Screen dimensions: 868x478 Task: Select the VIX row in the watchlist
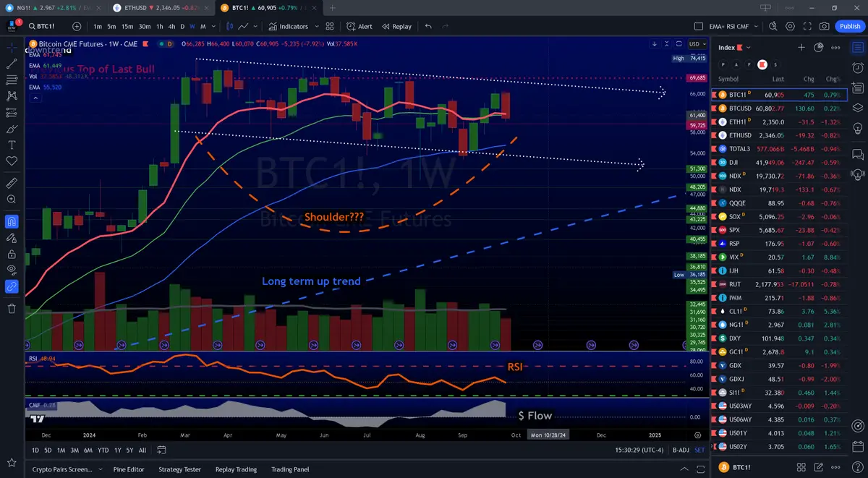click(778, 257)
